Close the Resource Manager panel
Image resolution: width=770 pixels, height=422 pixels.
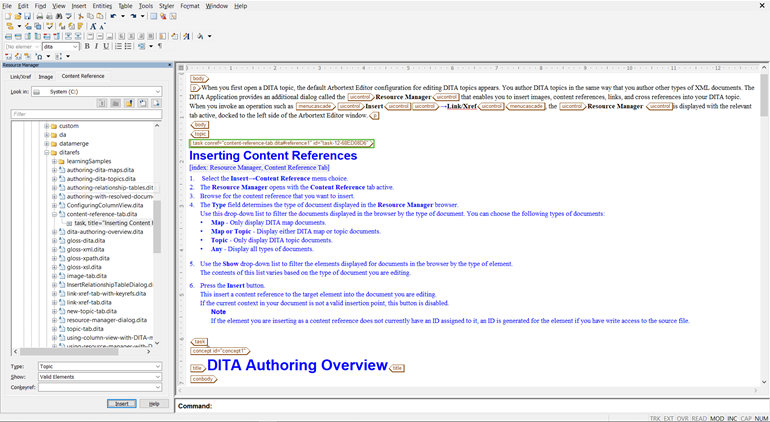(x=170, y=65)
